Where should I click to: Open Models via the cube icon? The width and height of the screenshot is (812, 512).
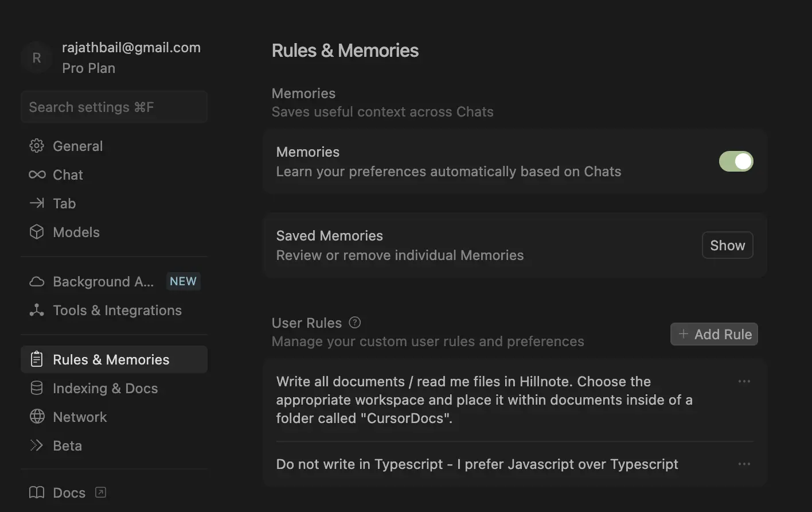(37, 232)
